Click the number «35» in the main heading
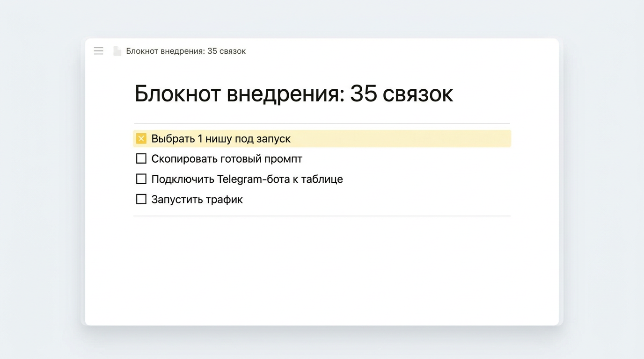 (364, 93)
